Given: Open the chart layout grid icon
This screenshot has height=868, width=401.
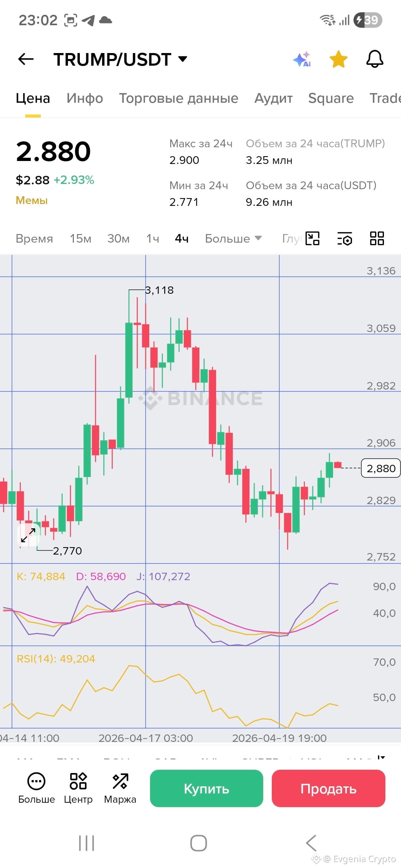Looking at the screenshot, I should [377, 239].
